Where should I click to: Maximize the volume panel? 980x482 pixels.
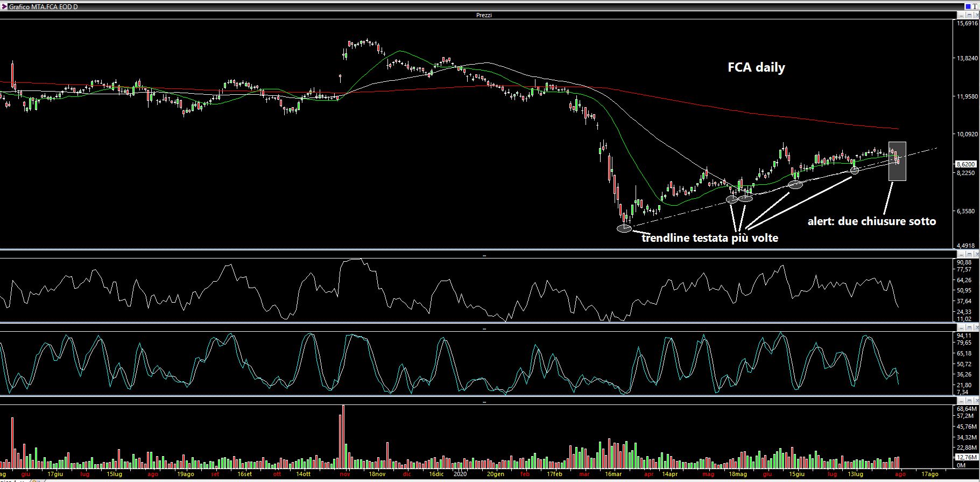click(x=968, y=401)
